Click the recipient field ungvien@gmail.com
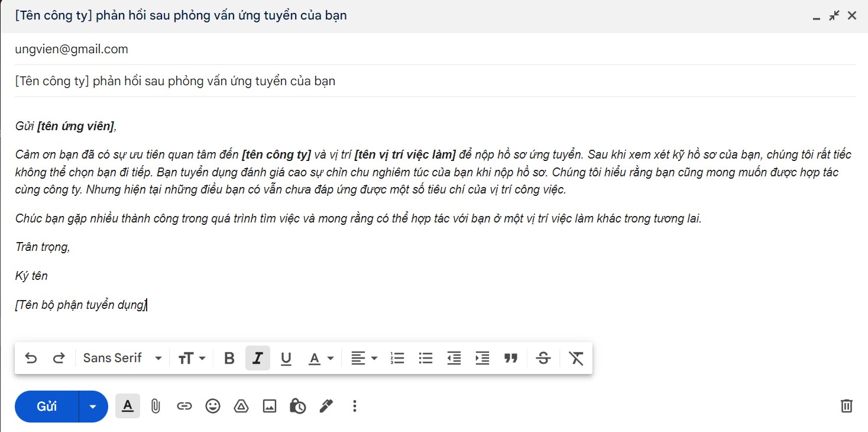The height and width of the screenshot is (432, 868). [x=435, y=49]
